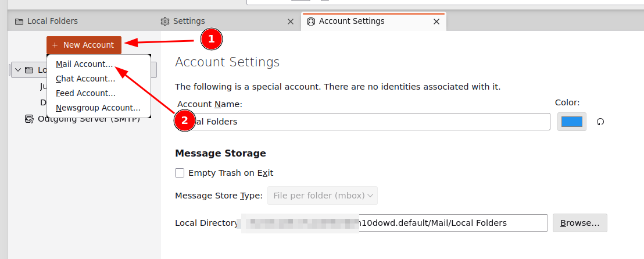
Task: Close the Settings tab
Action: pos(291,22)
